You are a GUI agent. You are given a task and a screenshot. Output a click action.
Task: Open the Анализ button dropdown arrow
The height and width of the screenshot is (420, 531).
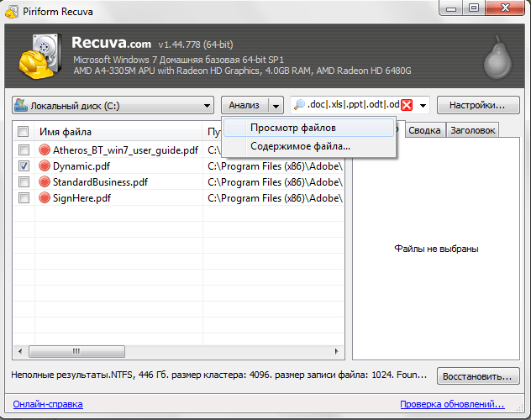[276, 106]
